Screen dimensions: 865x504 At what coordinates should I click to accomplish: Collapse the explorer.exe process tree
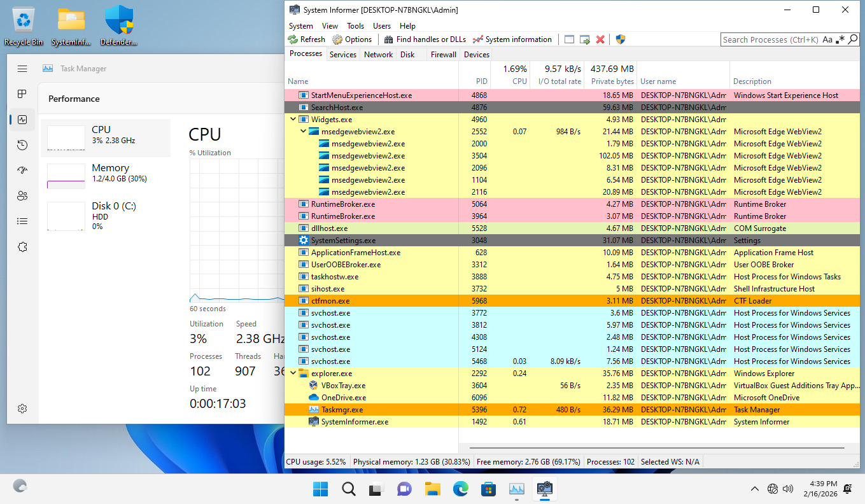293,374
